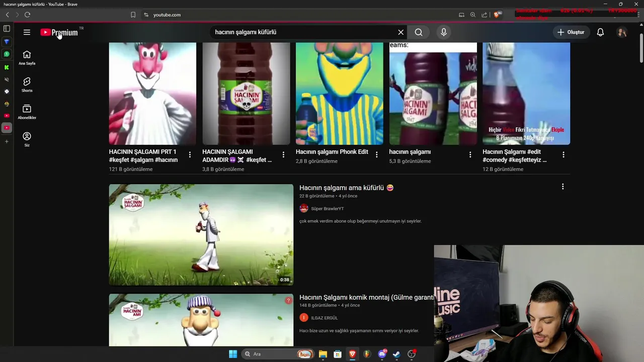
Task: Open the WhatsApp pinned tab
Action: [7, 54]
